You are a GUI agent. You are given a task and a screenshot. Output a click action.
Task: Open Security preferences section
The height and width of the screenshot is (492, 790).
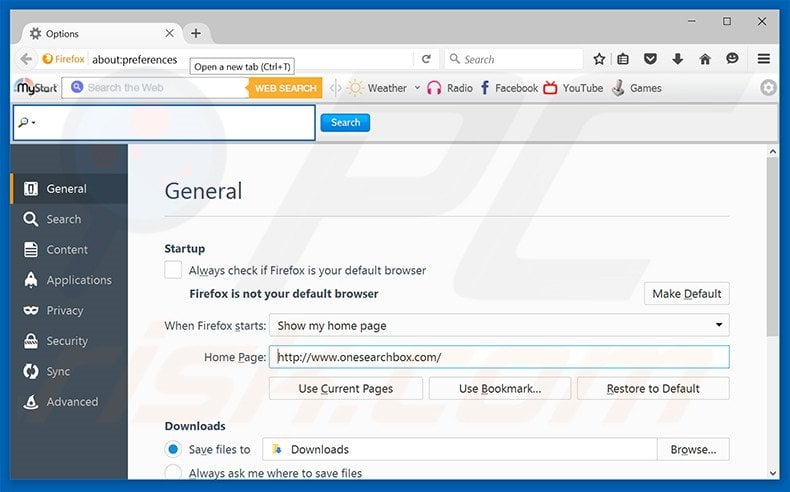69,341
